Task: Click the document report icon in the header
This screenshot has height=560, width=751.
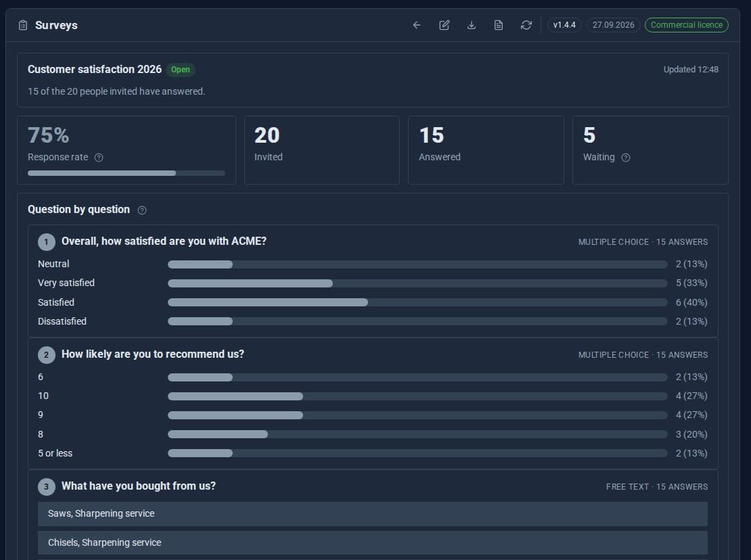Action: point(499,25)
